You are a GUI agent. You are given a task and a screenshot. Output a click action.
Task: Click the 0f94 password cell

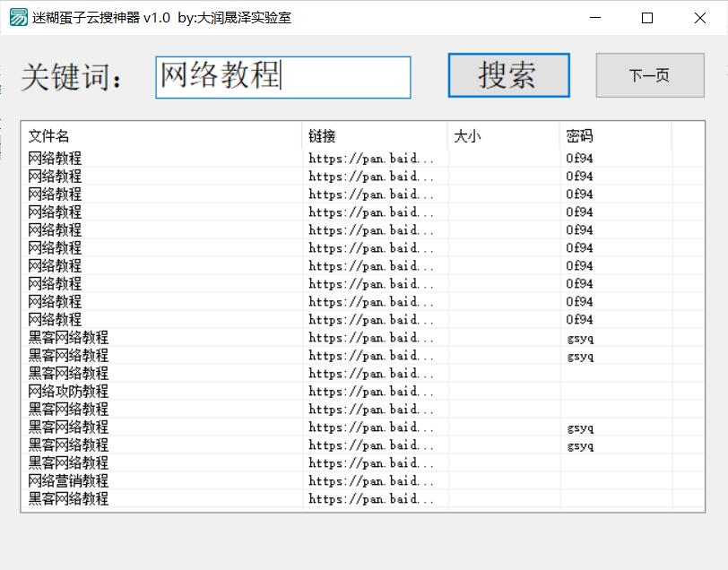[579, 158]
